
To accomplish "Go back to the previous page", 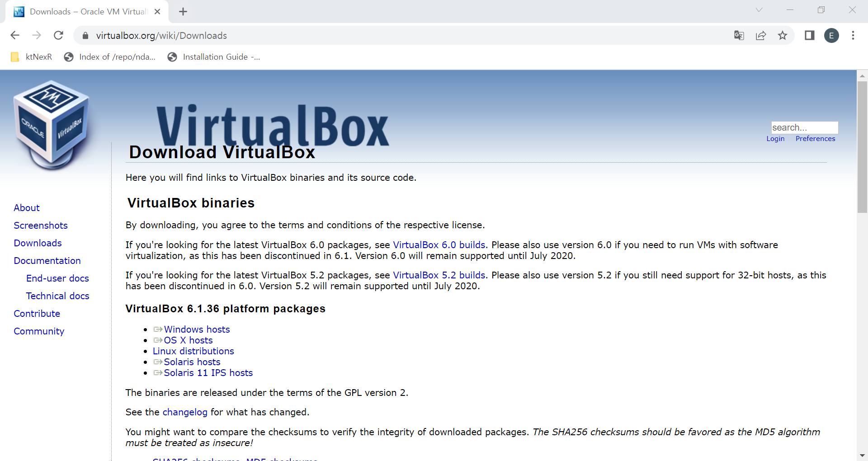I will [15, 35].
